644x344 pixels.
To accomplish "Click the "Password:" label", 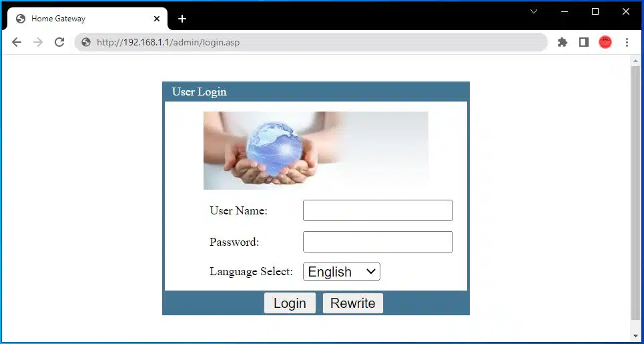I will (x=234, y=242).
